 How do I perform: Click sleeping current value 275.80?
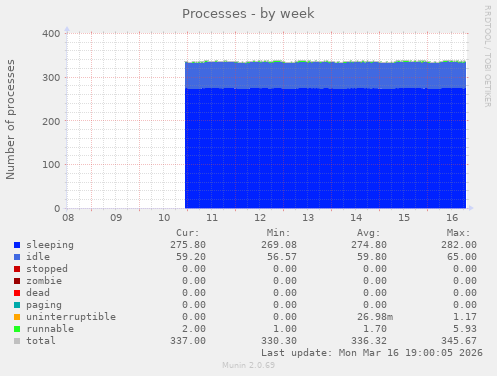point(188,245)
